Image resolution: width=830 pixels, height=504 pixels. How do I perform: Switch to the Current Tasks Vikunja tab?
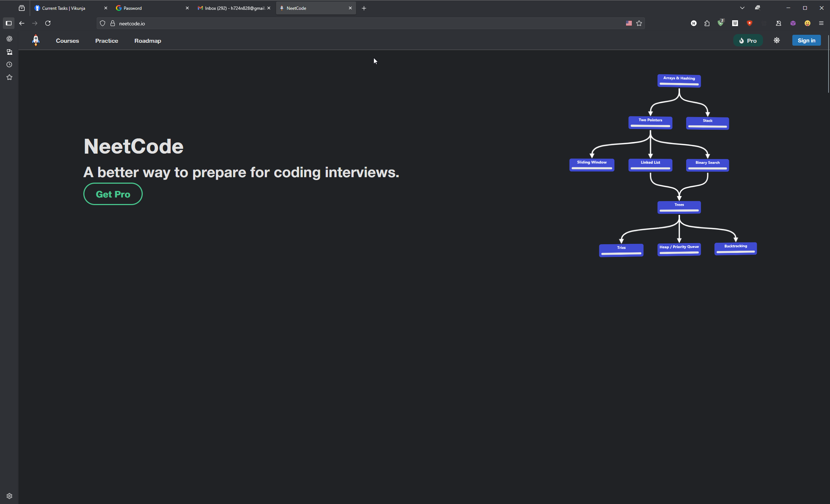[x=64, y=8]
